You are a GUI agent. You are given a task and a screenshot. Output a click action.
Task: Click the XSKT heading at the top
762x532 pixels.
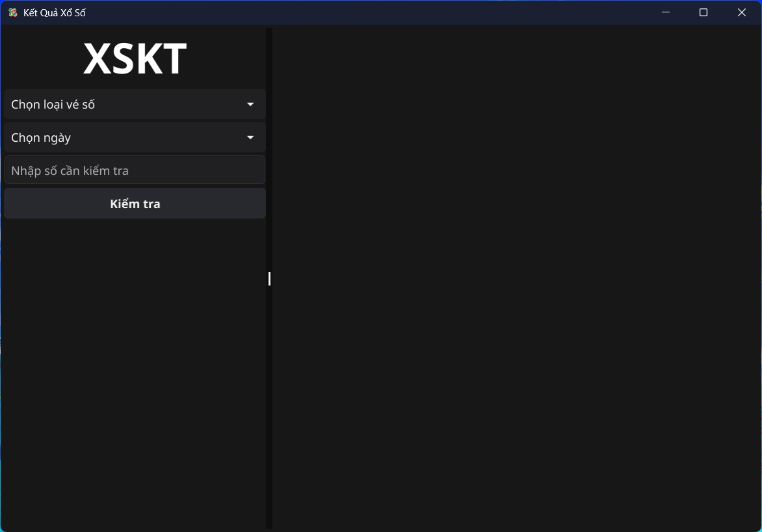pos(135,58)
